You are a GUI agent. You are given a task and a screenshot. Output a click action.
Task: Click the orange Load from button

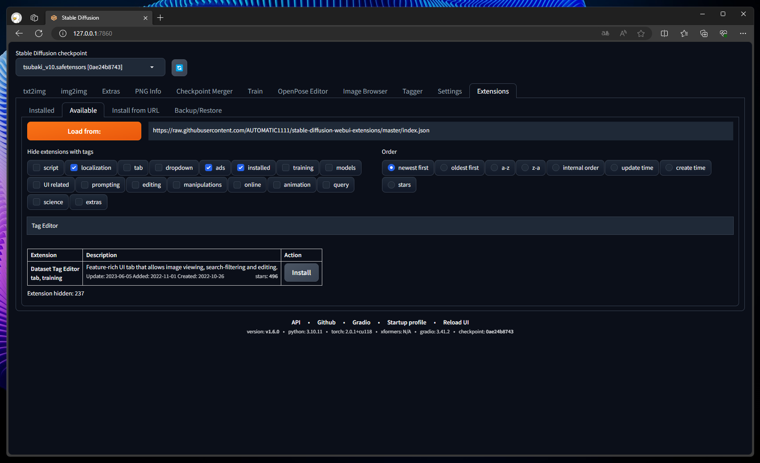(x=84, y=131)
